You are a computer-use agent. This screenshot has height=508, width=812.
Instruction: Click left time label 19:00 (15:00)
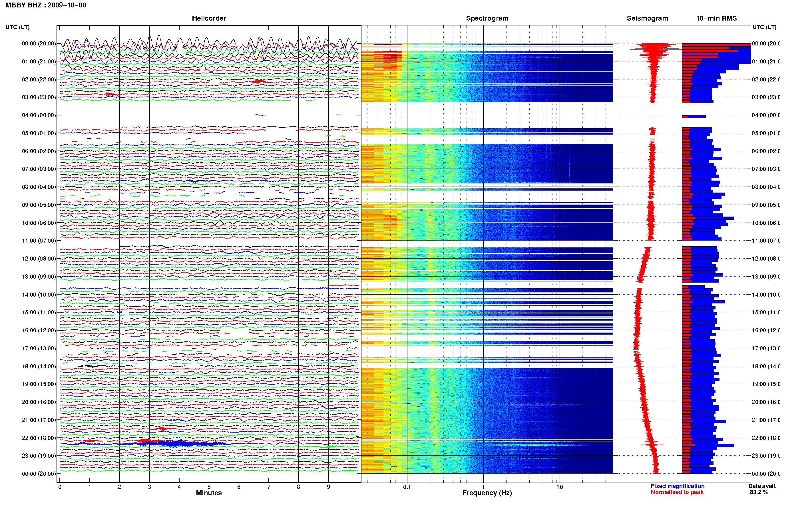(39, 384)
